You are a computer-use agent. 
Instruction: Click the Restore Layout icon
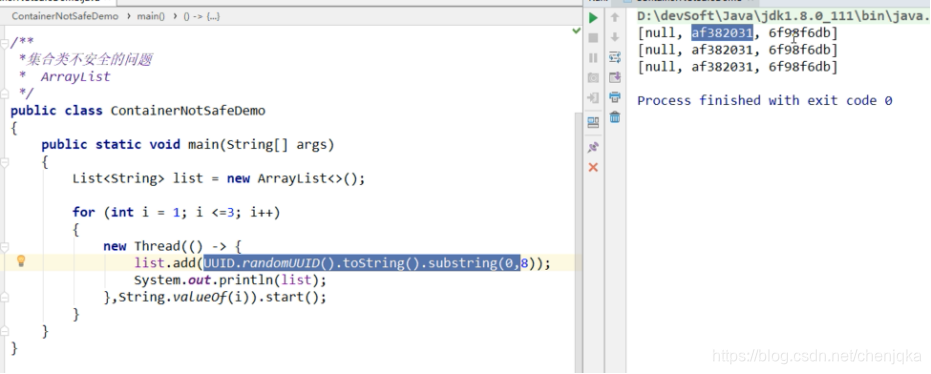tap(593, 122)
